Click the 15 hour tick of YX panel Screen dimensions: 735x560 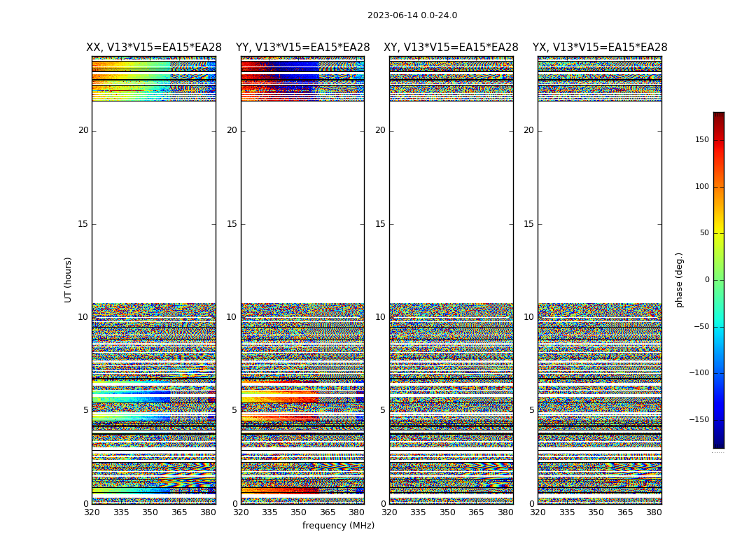(x=528, y=224)
